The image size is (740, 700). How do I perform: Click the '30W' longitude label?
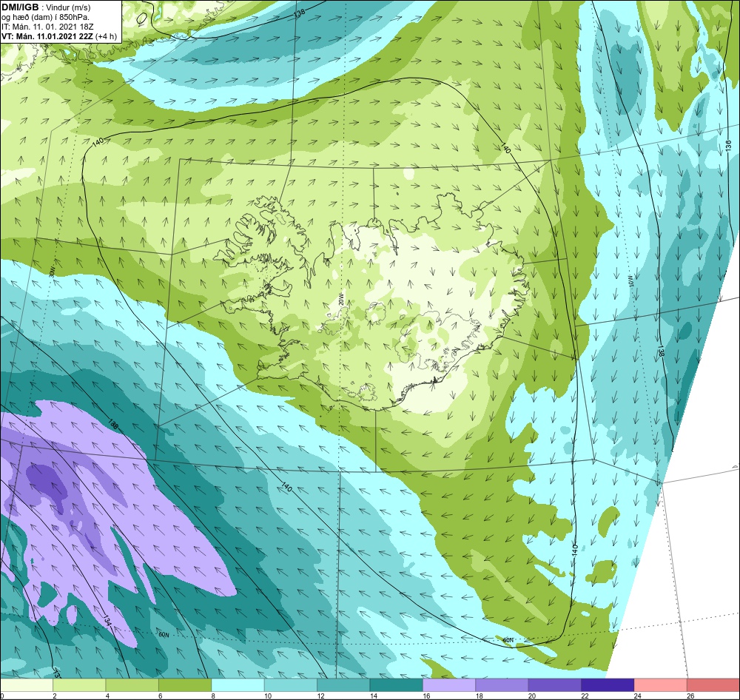(52, 272)
